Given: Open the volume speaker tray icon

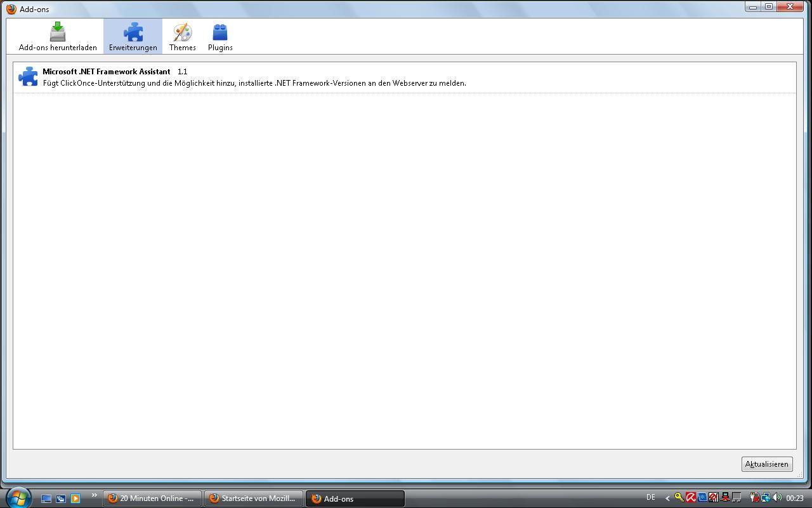Looking at the screenshot, I should pyautogui.click(x=777, y=498).
